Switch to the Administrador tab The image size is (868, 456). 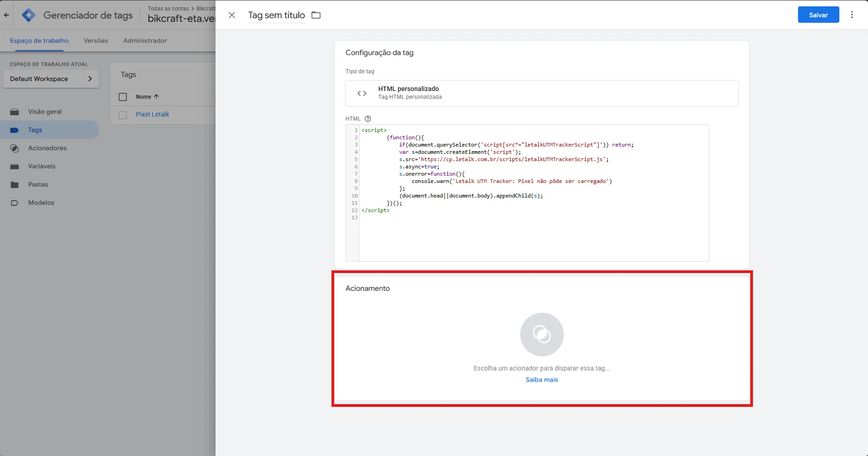point(145,41)
